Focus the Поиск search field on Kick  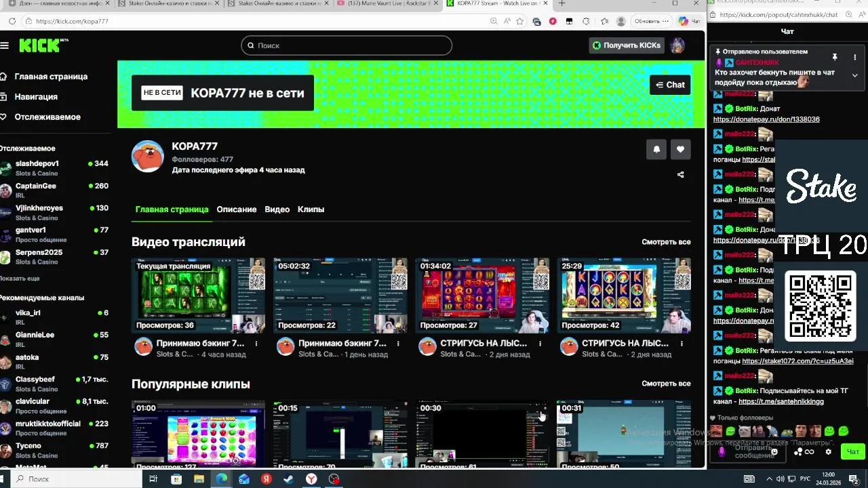pyautogui.click(x=347, y=45)
